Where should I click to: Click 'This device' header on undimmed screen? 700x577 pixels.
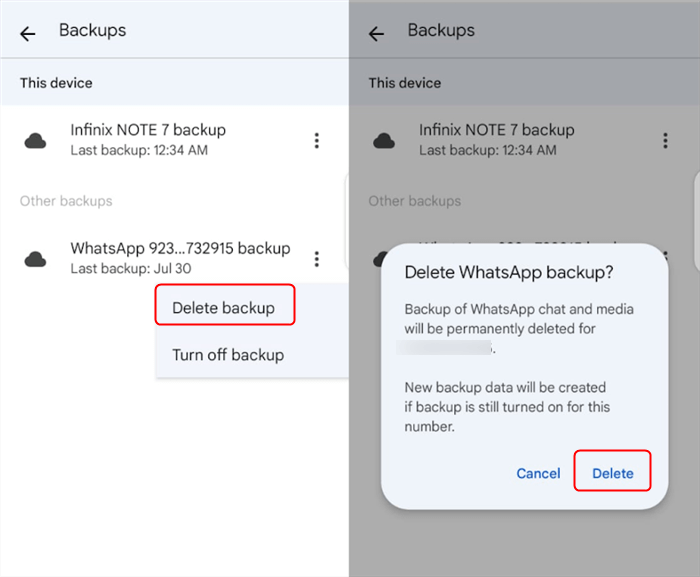click(x=56, y=83)
